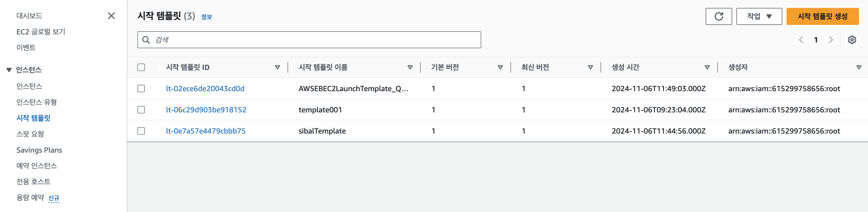
Task: Open 스팟 요청 page
Action: coord(30,134)
